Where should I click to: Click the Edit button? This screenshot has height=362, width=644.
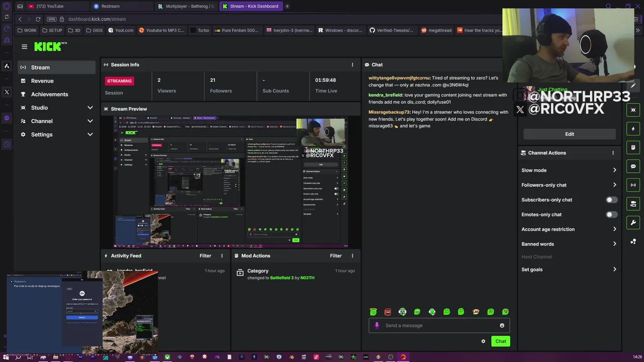[x=570, y=134]
